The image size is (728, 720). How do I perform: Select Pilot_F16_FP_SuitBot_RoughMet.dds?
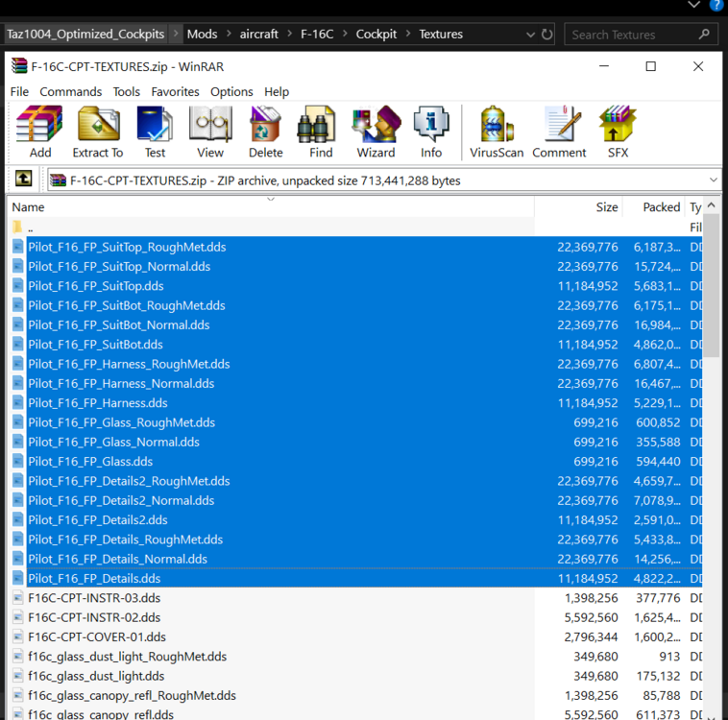pos(126,305)
